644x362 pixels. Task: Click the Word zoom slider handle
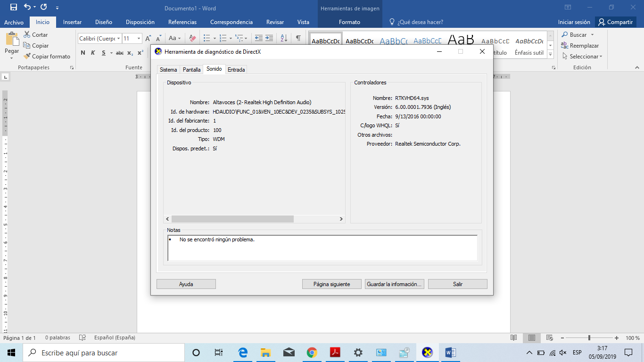(x=589, y=338)
